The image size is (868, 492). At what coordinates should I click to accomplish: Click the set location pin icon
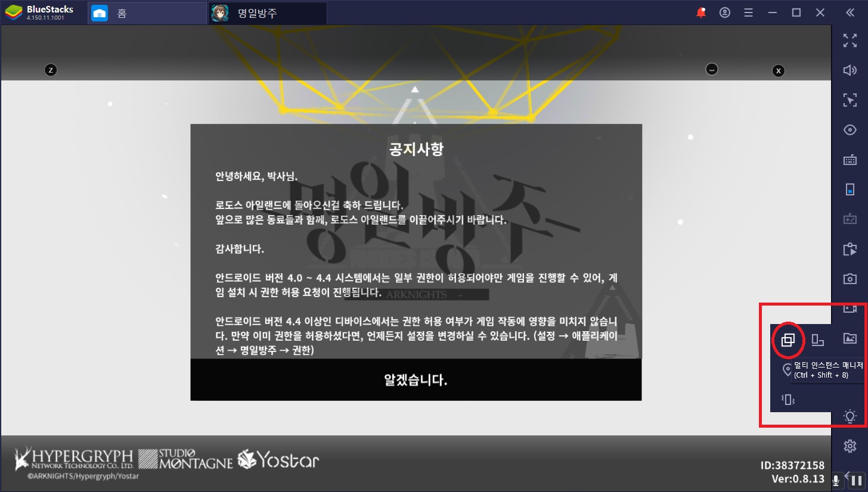click(x=787, y=370)
